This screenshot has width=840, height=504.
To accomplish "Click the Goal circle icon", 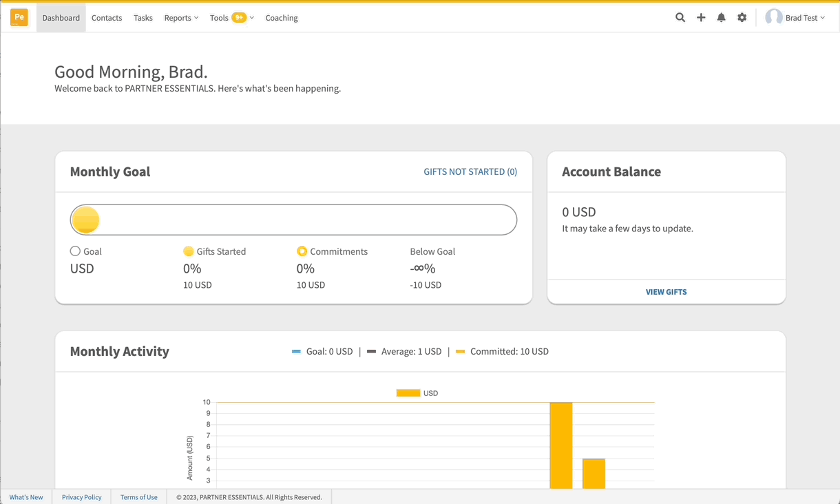I will coord(75,251).
